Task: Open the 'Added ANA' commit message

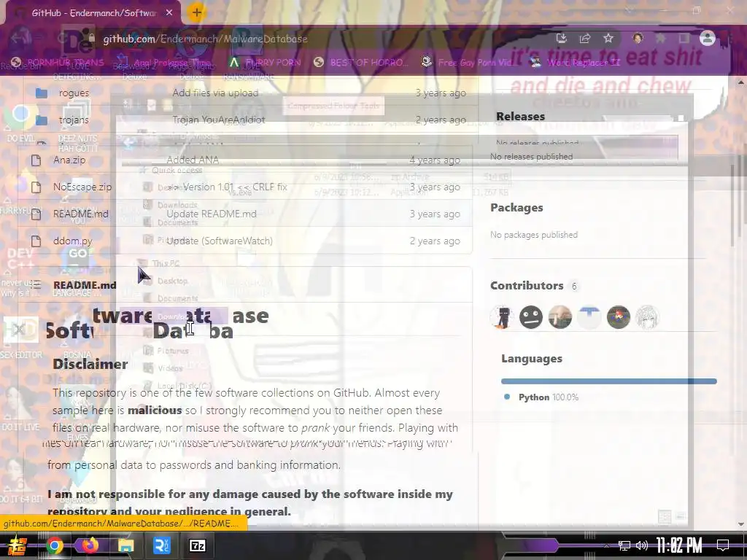Action: pyautogui.click(x=193, y=160)
